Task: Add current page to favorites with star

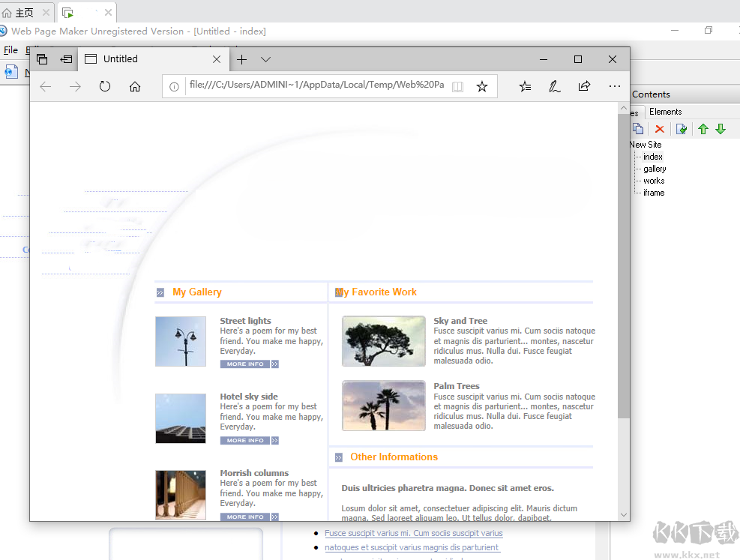Action: click(x=482, y=86)
